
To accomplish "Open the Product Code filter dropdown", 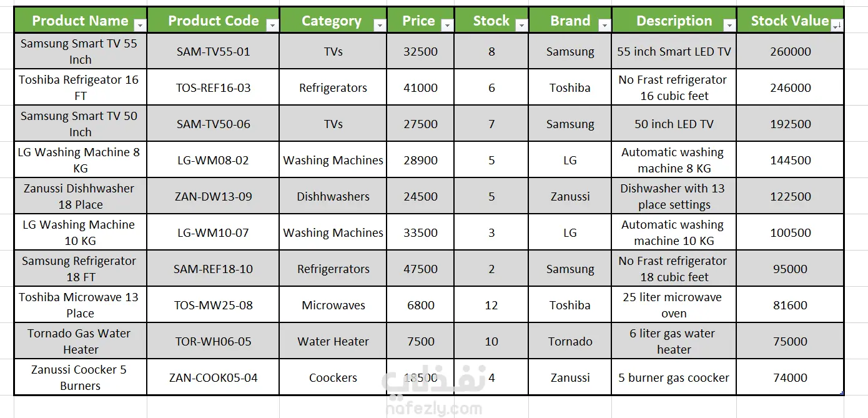I will coord(272,25).
